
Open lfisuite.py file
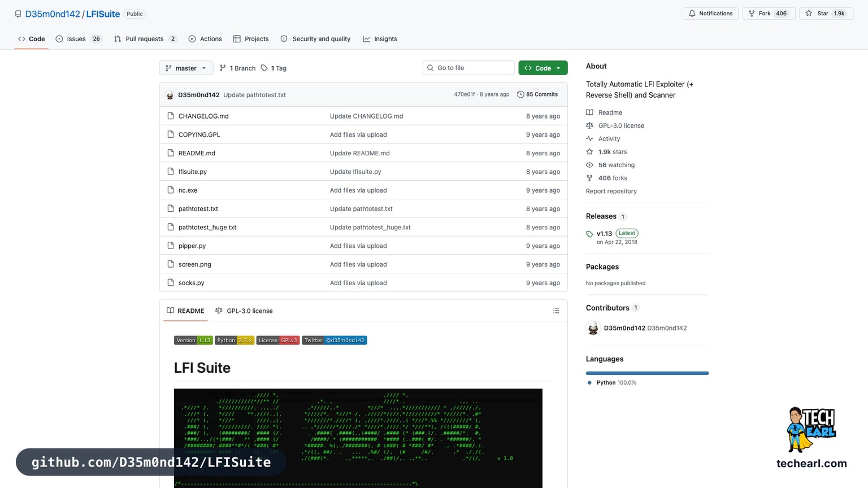click(193, 172)
